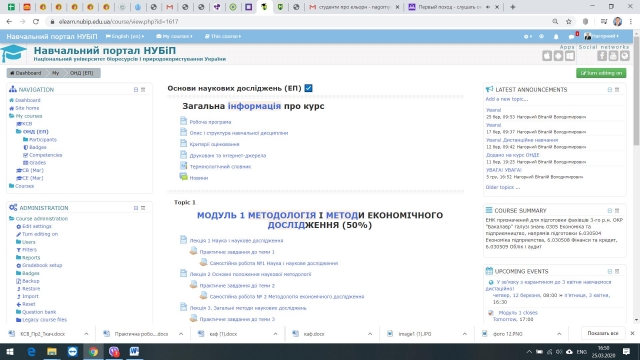Viewport: 640px width, 360px height.
Task: Click Показать все downloads button
Action: [x=603, y=333]
